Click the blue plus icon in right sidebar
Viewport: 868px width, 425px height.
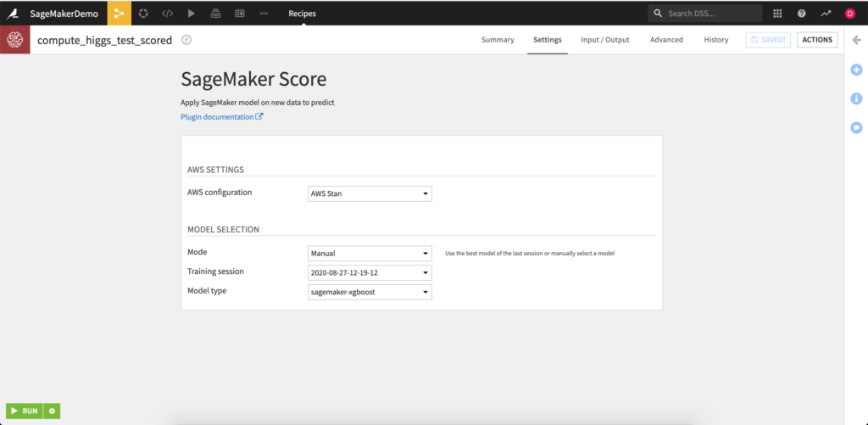[x=856, y=70]
